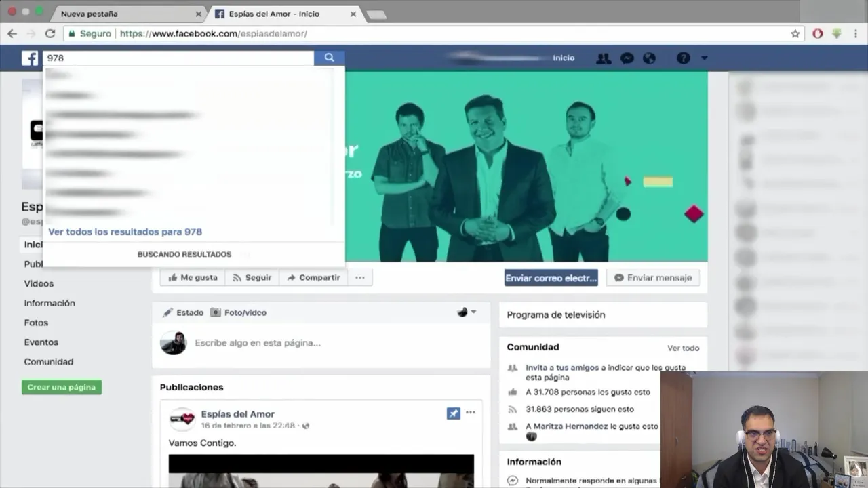
Task: Close the Nueva pestaña tab
Action: (x=199, y=14)
